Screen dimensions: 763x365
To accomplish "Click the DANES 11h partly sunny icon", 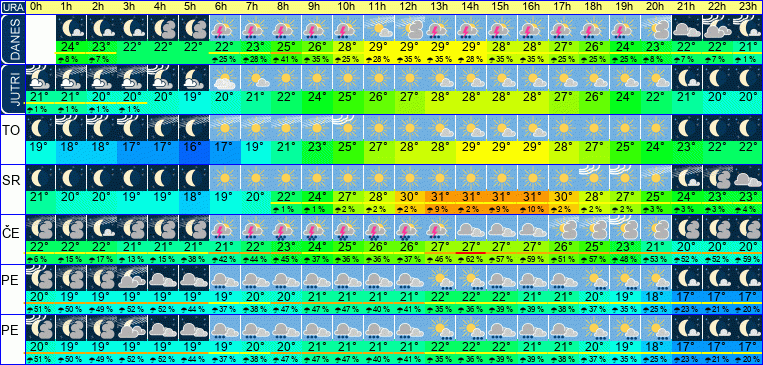I will (x=379, y=28).
